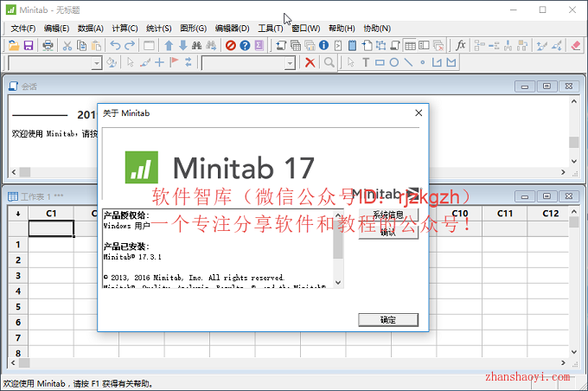Select the line drawing tool
588x391 pixels.
coord(408,62)
